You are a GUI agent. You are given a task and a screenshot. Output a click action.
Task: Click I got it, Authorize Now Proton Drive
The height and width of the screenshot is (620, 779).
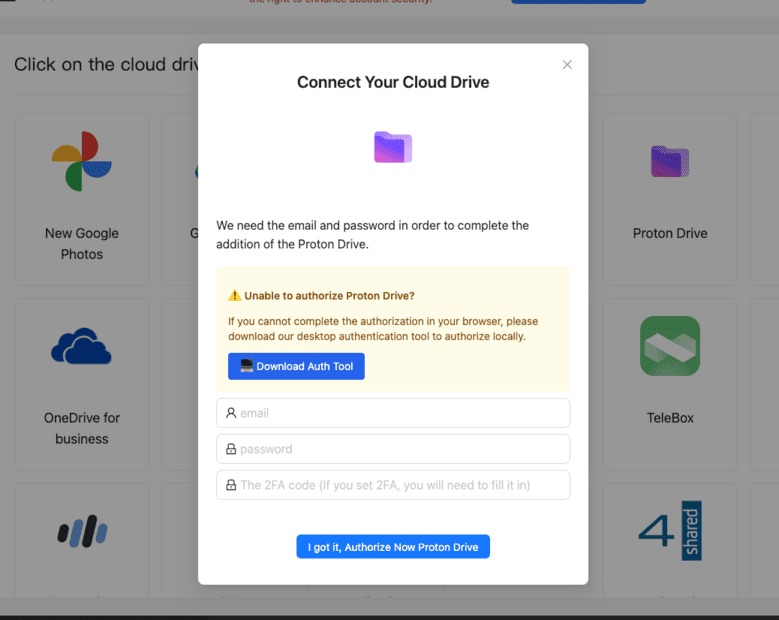[x=393, y=546]
